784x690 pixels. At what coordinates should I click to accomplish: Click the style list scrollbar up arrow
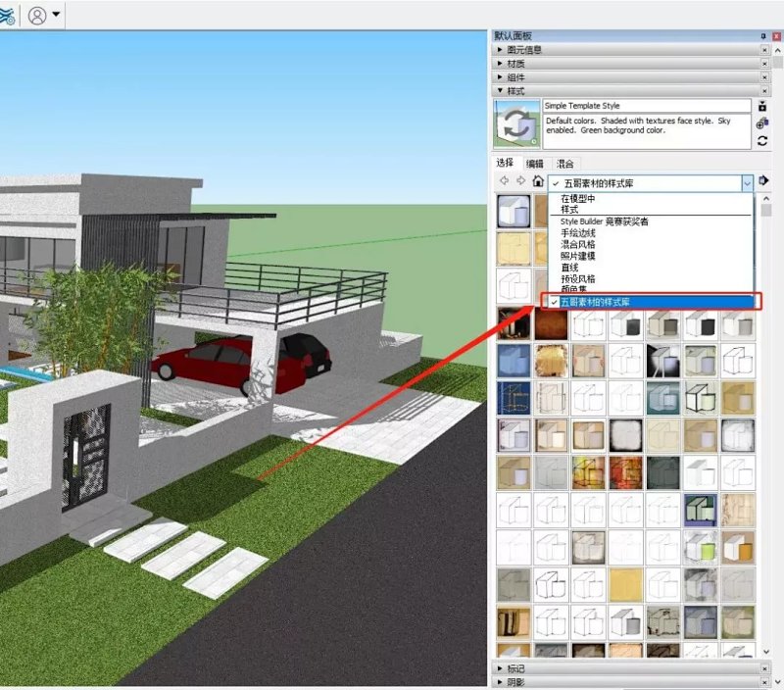coord(766,199)
